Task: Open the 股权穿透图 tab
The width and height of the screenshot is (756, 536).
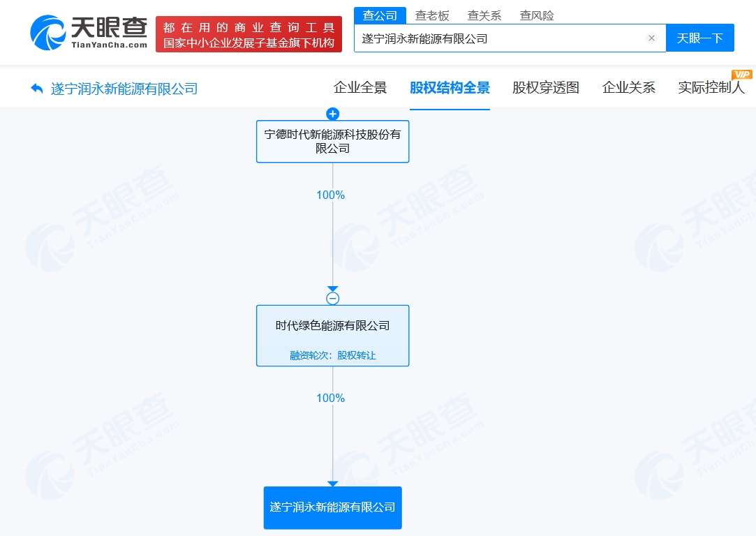Action: 546,88
